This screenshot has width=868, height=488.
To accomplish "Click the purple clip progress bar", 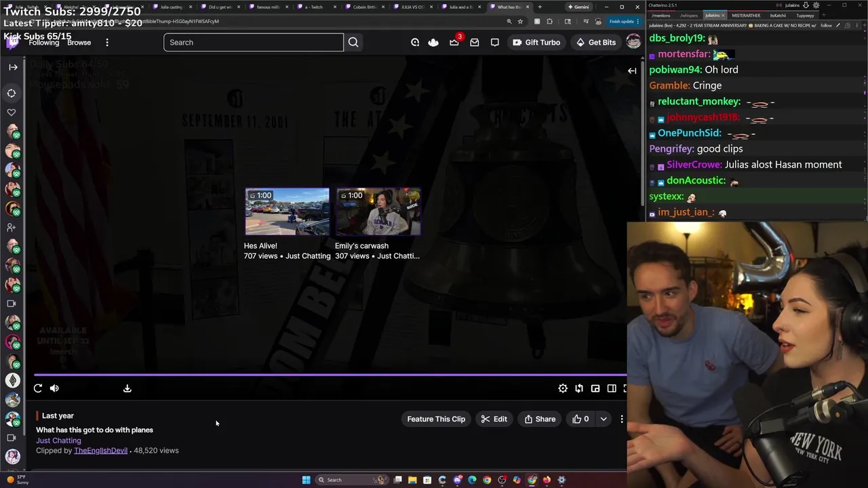I will (330, 374).
